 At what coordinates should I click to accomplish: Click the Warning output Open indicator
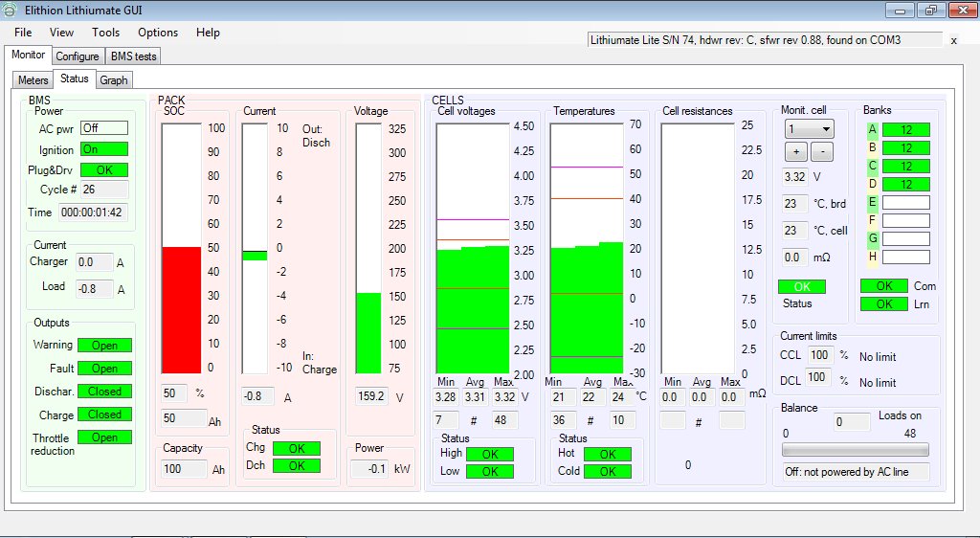(x=104, y=345)
